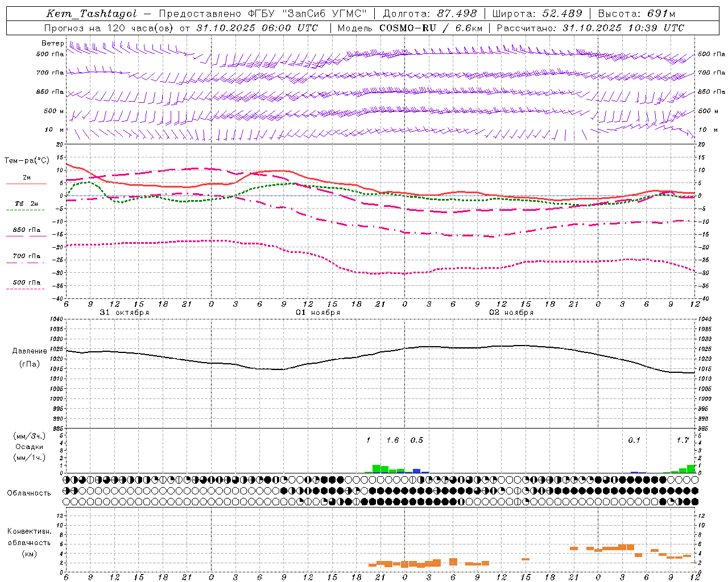Click the 500 гПа dotted temperature legend entry
Viewport: 728px width, 582px height.
coord(26,282)
